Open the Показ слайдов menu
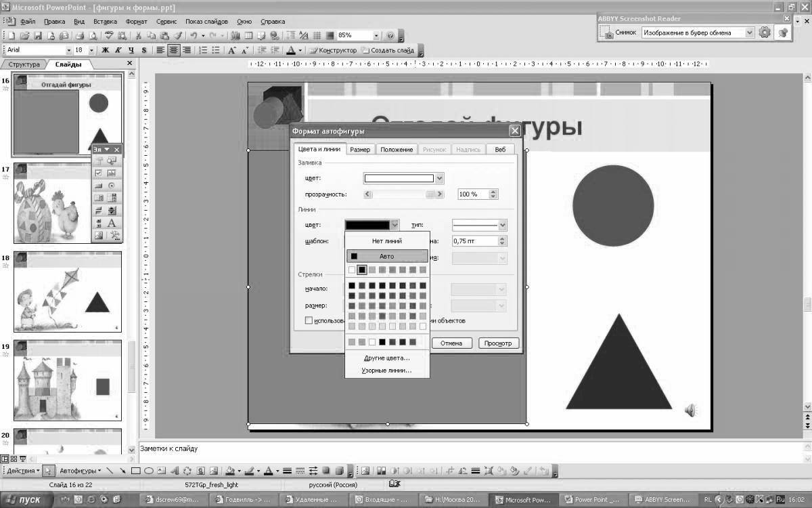The width and height of the screenshot is (812, 508). (207, 21)
